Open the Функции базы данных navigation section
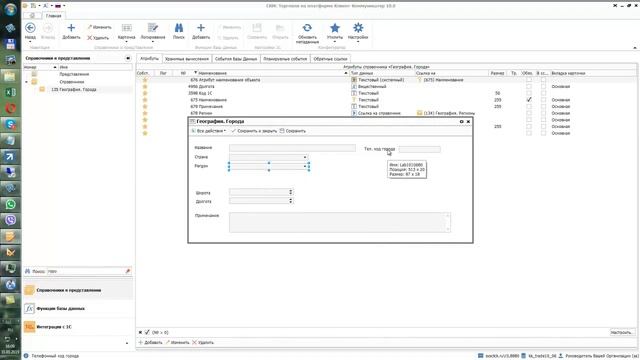Screen dimensions: 640x360 [x=78, y=309]
